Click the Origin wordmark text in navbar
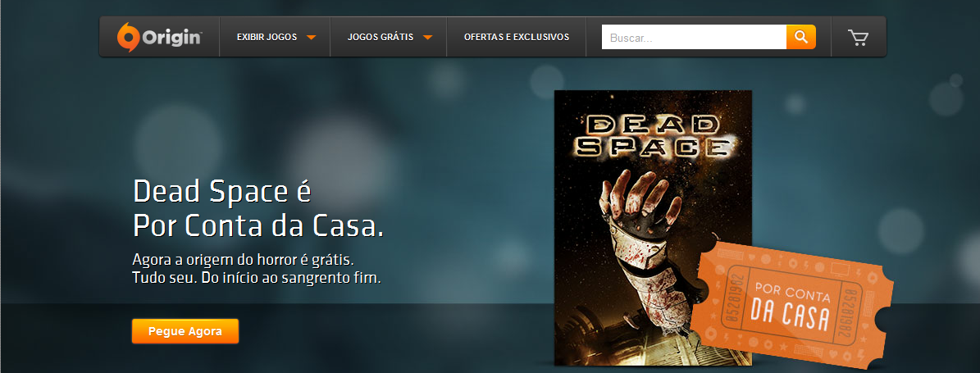The width and height of the screenshot is (980, 373). (171, 38)
